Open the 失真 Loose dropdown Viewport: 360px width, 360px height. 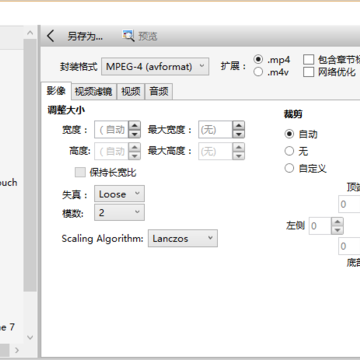click(119, 194)
